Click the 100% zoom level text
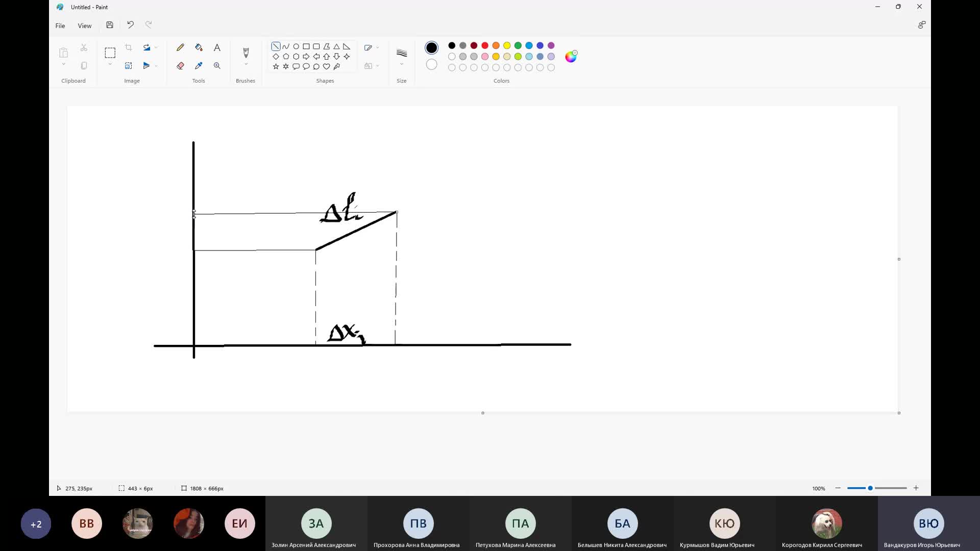 819,489
